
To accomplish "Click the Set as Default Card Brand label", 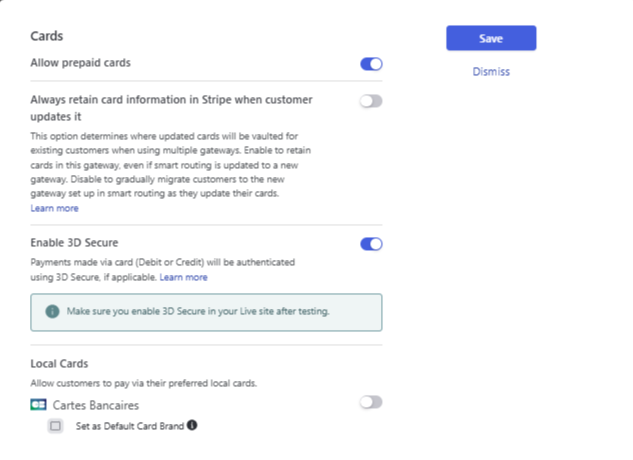I will [130, 426].
